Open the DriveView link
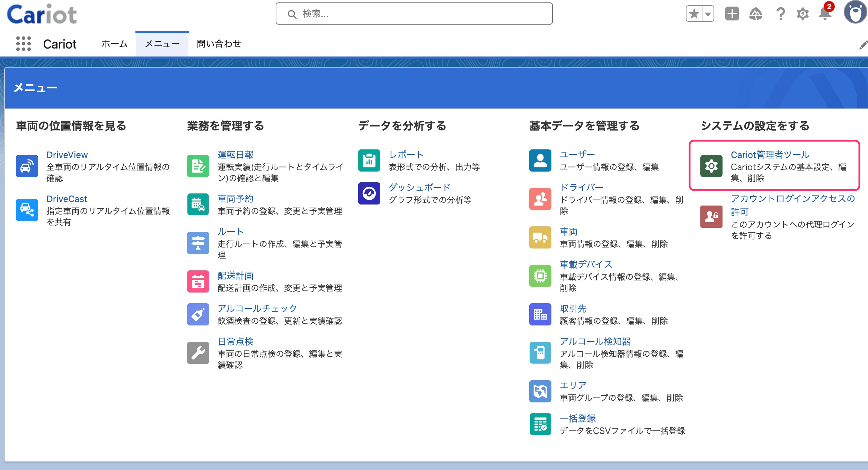 tap(67, 155)
